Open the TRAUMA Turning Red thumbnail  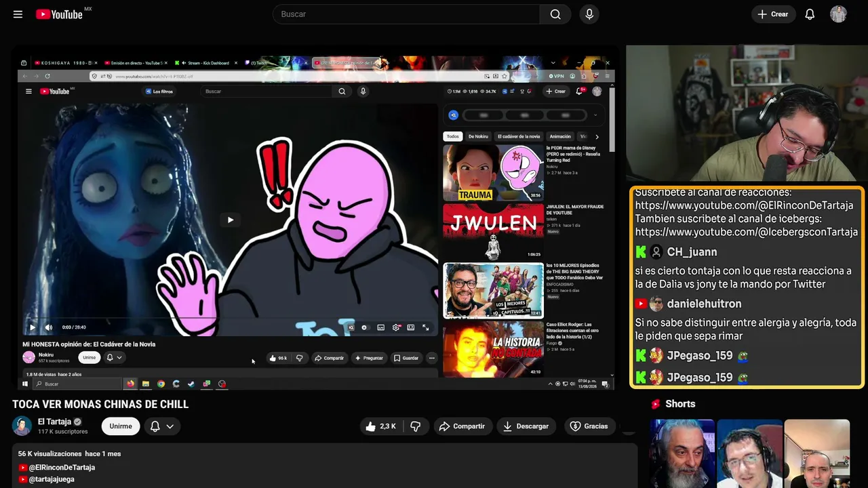[x=494, y=173]
